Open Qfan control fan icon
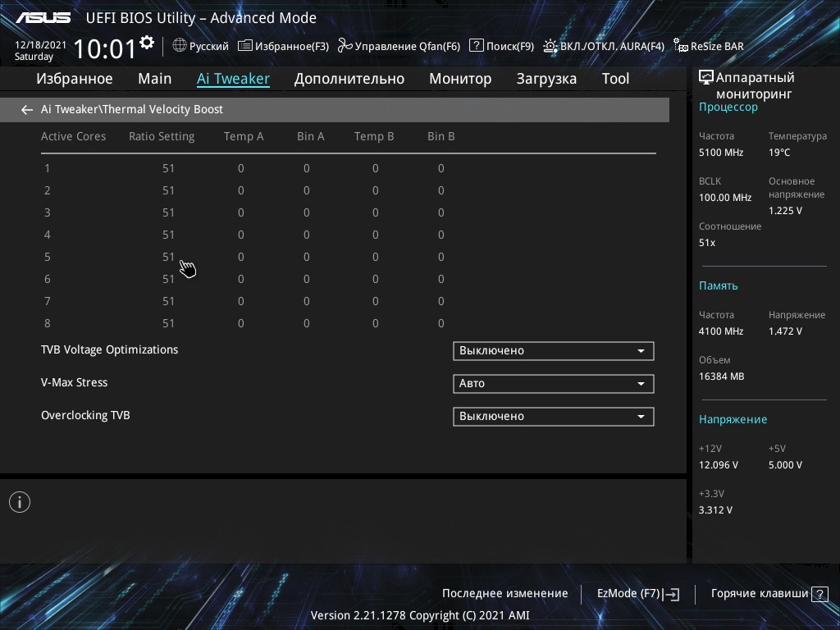 click(x=345, y=46)
